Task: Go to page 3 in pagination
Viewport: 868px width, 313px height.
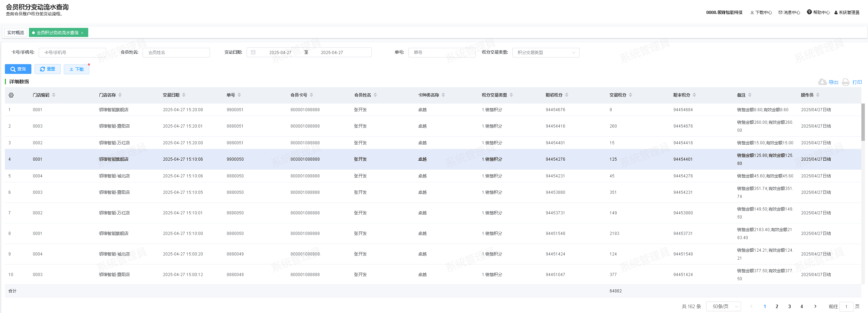Action: pos(790,306)
